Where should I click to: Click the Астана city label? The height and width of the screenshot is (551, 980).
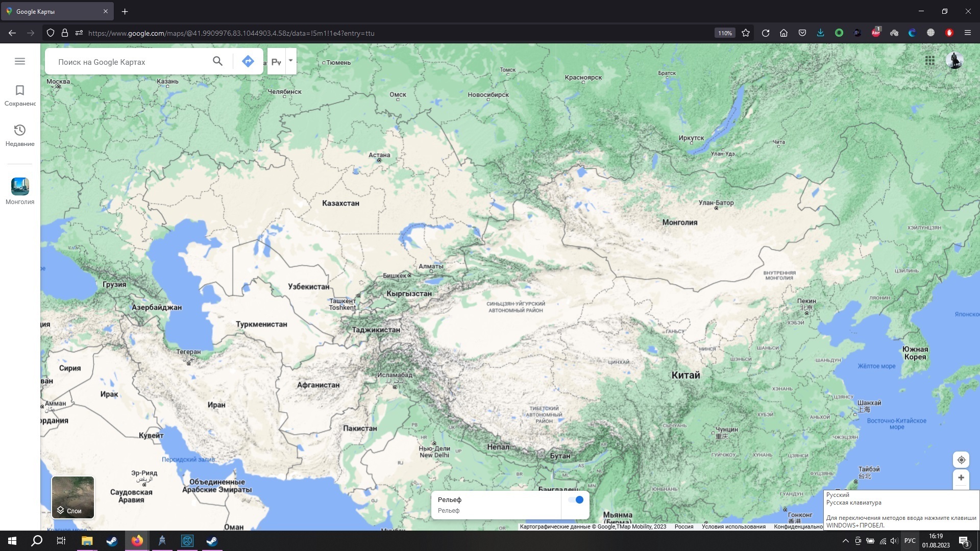(379, 155)
